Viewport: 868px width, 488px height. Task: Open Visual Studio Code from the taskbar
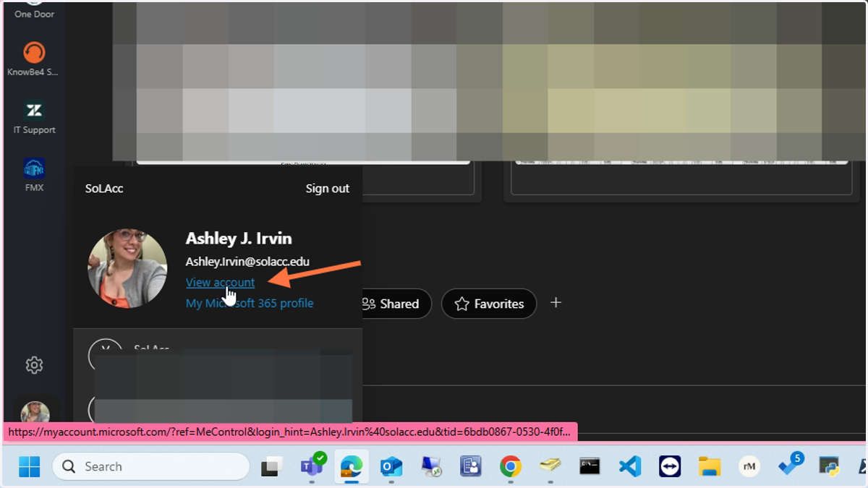coord(630,467)
